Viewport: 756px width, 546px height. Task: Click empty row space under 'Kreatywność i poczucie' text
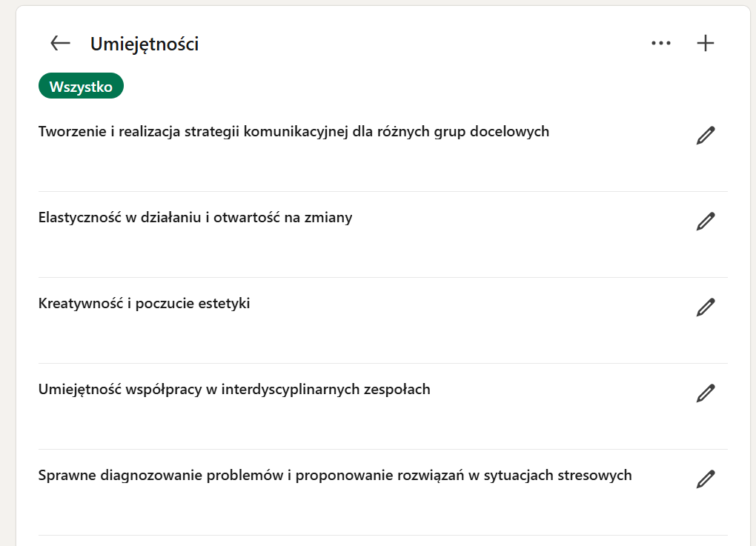click(x=337, y=338)
